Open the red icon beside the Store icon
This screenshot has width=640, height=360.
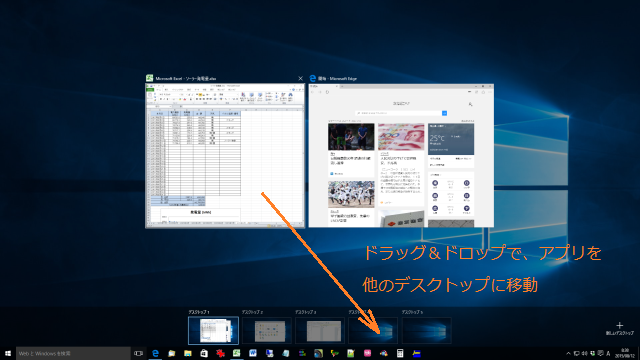pos(220,353)
